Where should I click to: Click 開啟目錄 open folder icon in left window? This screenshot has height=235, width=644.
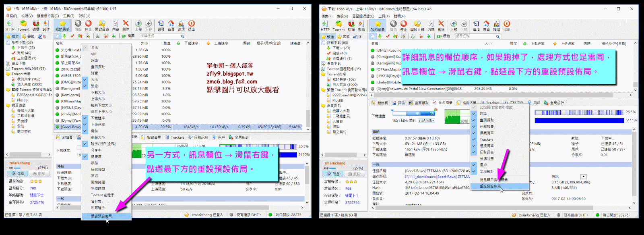click(102, 25)
